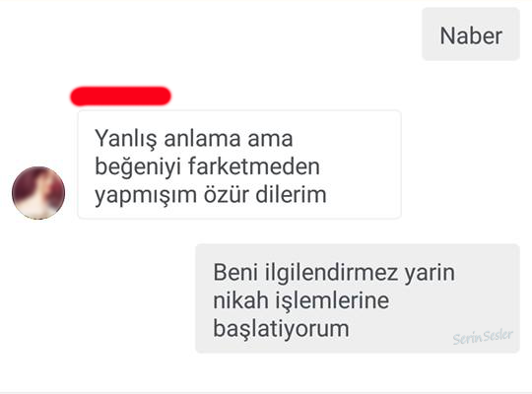Click the line "beğeniyi farketmeden"
Screen dimensions: 532x394
click(x=207, y=166)
